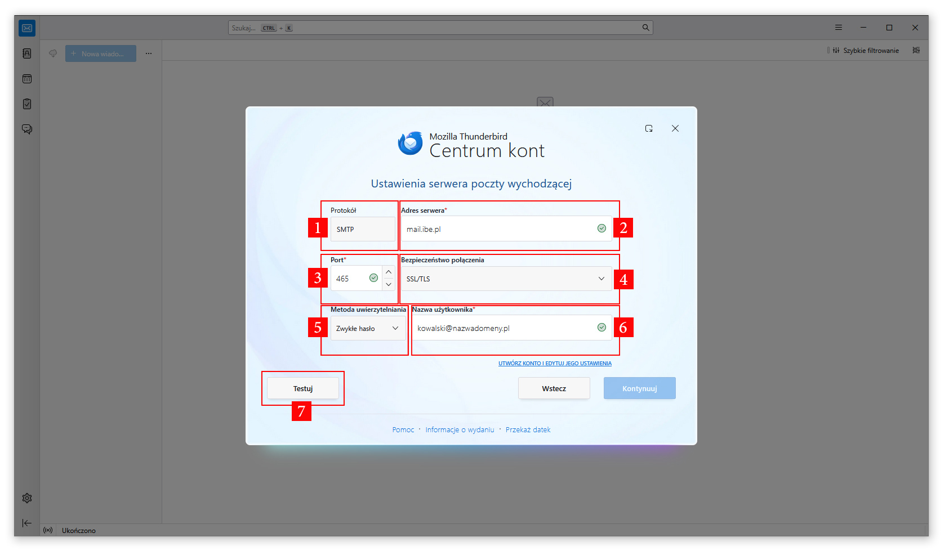Screen dimensions: 949x560
Task: Open the Calendar sidebar icon
Action: click(x=27, y=79)
